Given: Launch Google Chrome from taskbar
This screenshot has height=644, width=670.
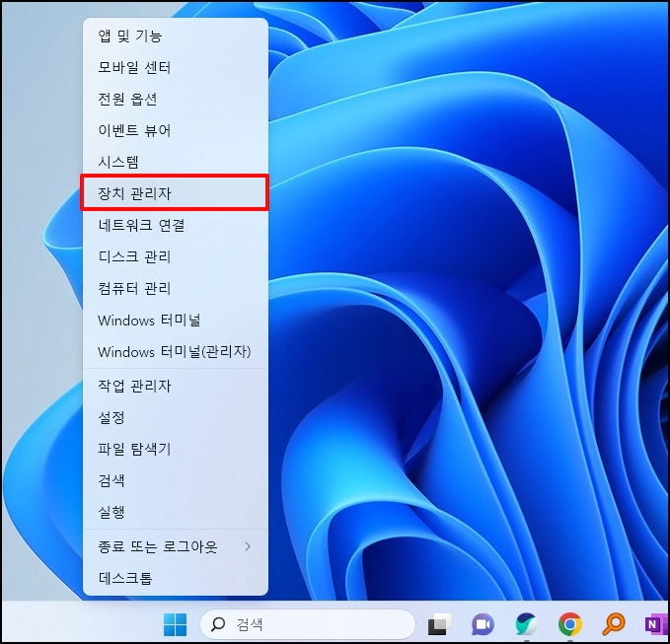Looking at the screenshot, I should 570,625.
